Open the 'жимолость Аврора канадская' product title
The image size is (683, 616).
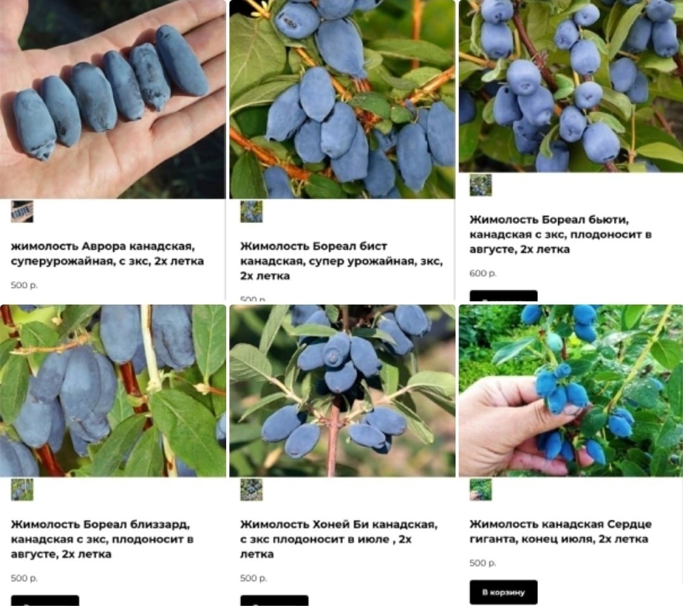107,254
